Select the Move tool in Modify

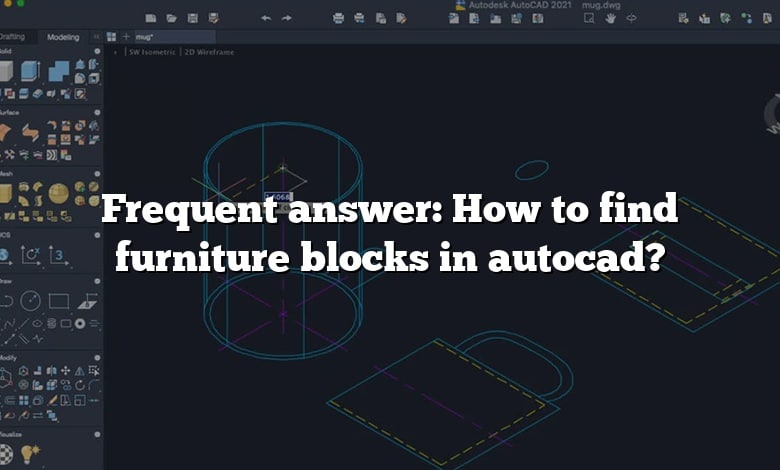pyautogui.click(x=66, y=371)
